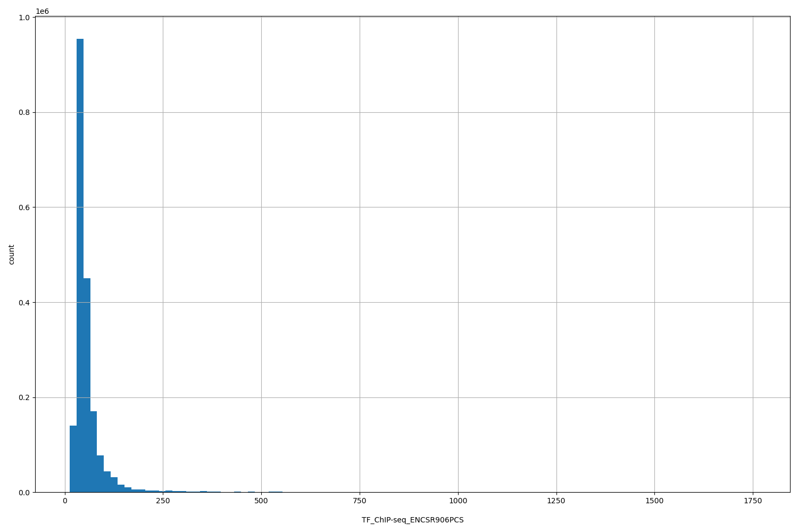Image resolution: width=798 pixels, height=532 pixels.
Task: Select the x-axis tick label 750
Action: pyautogui.click(x=359, y=501)
